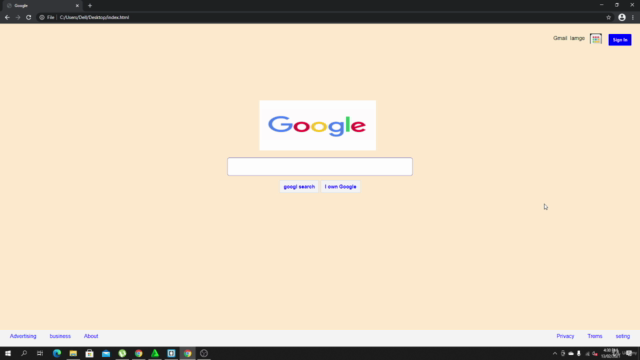
Task: Reload the page with the refresh icon
Action: pyautogui.click(x=28, y=17)
